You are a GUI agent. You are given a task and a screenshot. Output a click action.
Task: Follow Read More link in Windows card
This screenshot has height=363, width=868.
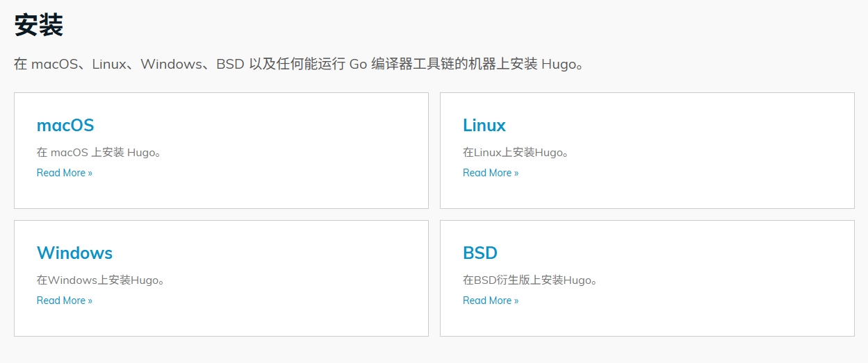(64, 301)
